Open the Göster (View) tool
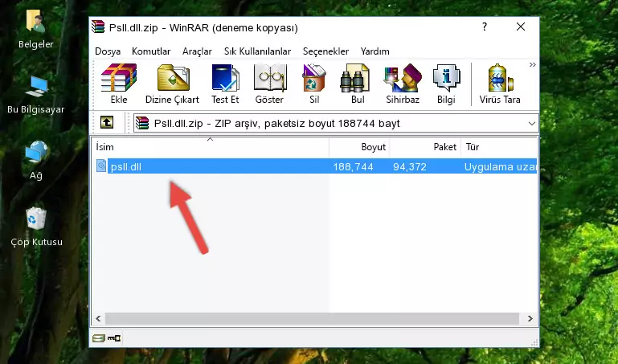Screen dimensions: 618x364 269,84
